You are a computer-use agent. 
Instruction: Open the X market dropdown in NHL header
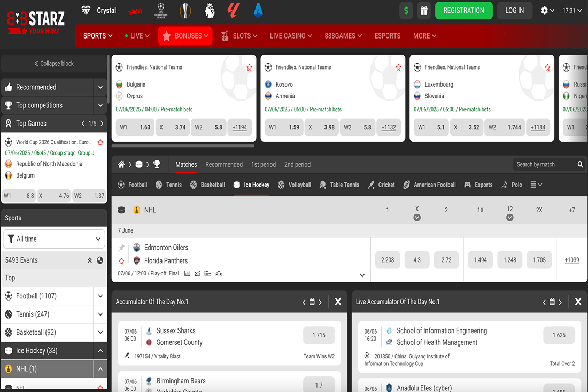pos(417,218)
